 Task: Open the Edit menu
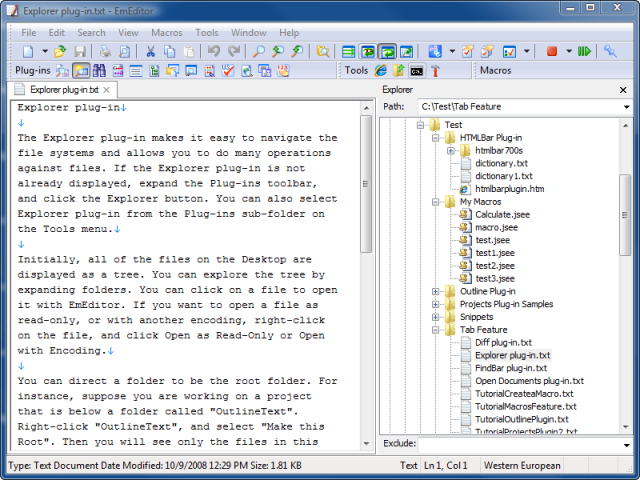(57, 33)
